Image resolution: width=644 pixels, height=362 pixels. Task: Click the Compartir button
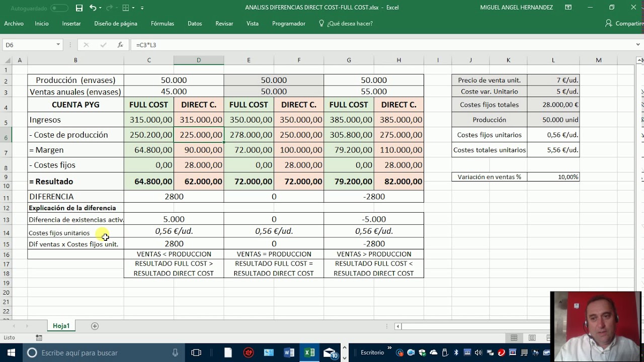point(624,24)
